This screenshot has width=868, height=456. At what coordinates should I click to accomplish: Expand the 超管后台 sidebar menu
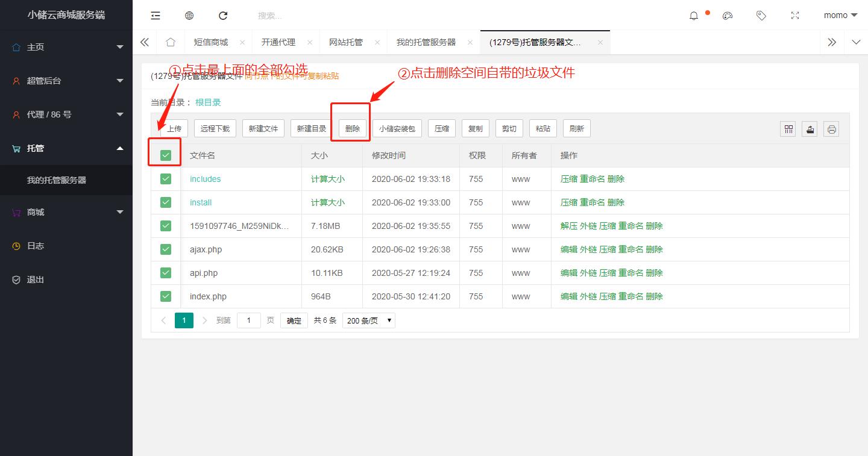click(x=66, y=81)
